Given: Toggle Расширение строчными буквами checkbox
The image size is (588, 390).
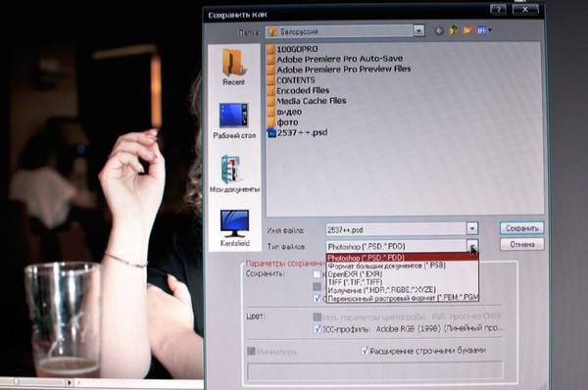Looking at the screenshot, I should click(365, 351).
